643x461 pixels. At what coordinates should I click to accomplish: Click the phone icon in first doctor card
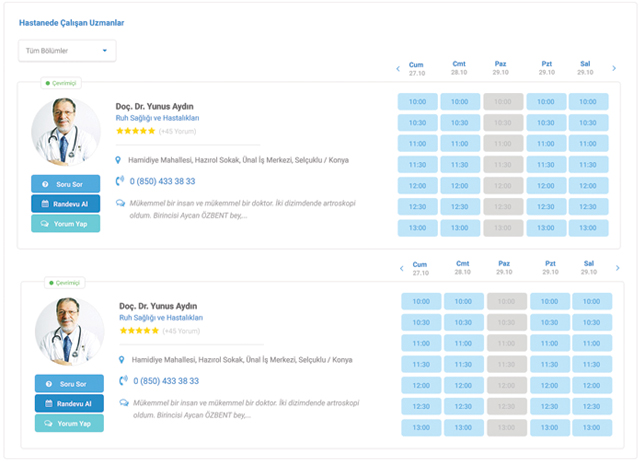(x=119, y=181)
